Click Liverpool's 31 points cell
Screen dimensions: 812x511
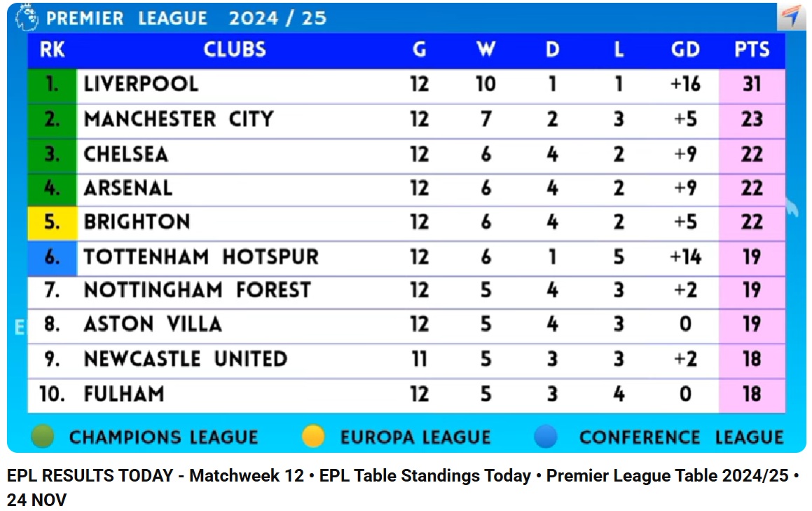tap(752, 86)
